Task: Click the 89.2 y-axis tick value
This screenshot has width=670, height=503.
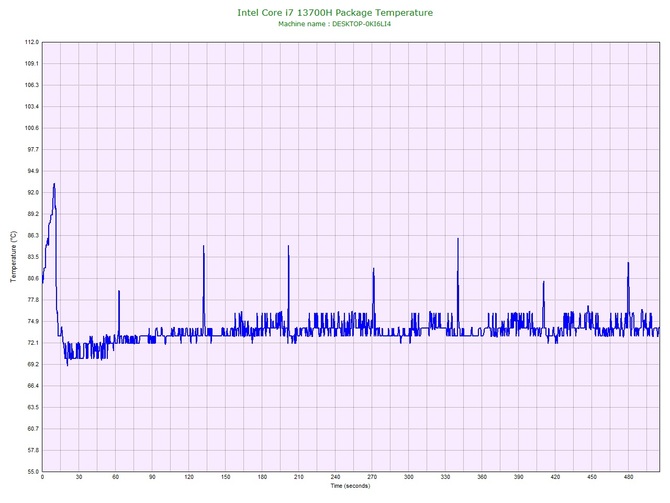Action: click(x=33, y=214)
